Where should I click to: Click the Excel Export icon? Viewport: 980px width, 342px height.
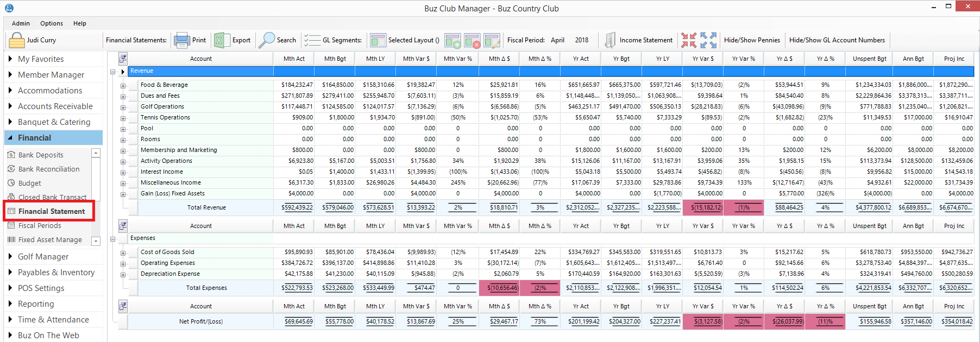pos(220,40)
